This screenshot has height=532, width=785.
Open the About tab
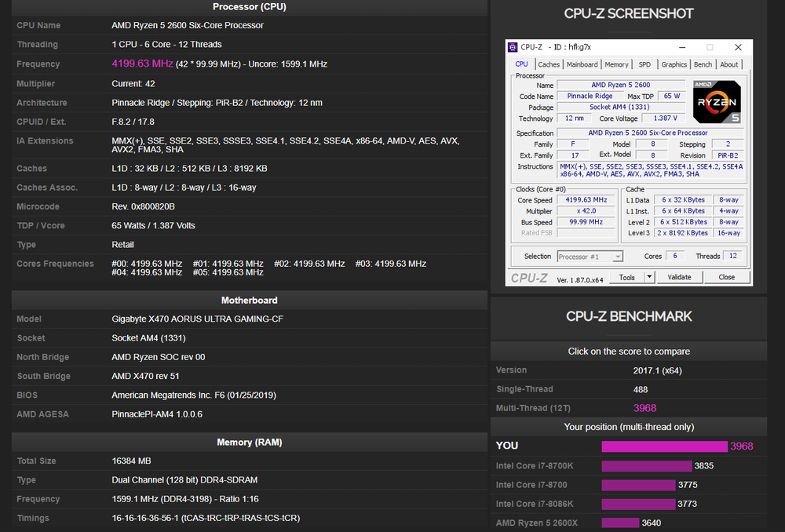pos(729,64)
